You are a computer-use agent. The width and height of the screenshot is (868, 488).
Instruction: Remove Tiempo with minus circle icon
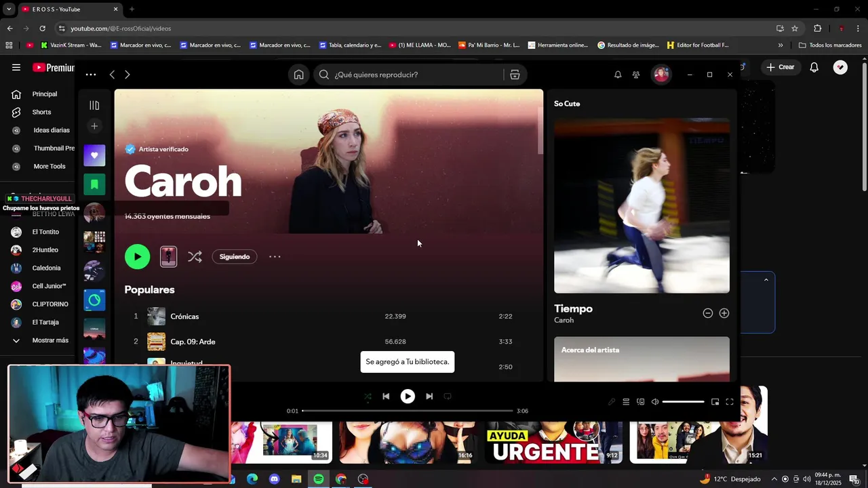[708, 313]
